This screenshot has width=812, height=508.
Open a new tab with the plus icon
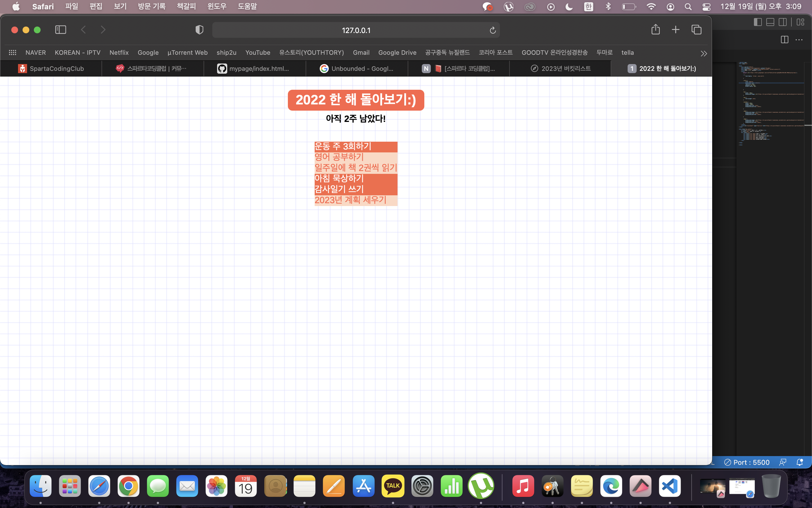[676, 30]
